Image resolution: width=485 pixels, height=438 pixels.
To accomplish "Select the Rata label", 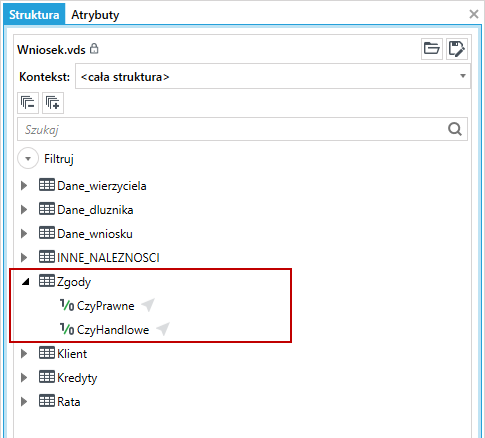I will (x=69, y=401).
